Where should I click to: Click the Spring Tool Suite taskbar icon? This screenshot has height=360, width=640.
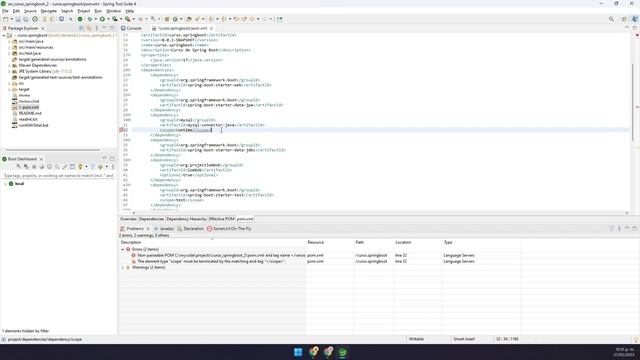coord(342,352)
